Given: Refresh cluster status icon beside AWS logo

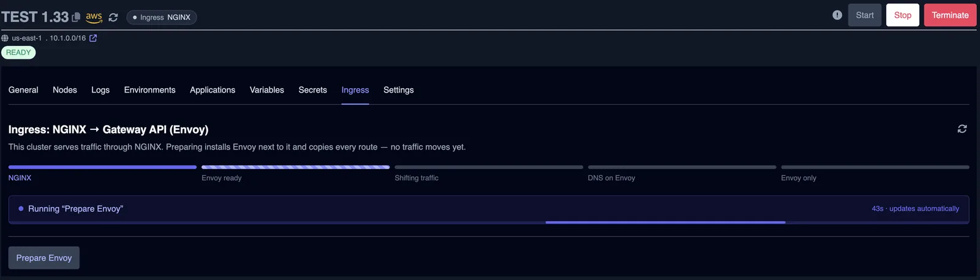Looking at the screenshot, I should [113, 17].
